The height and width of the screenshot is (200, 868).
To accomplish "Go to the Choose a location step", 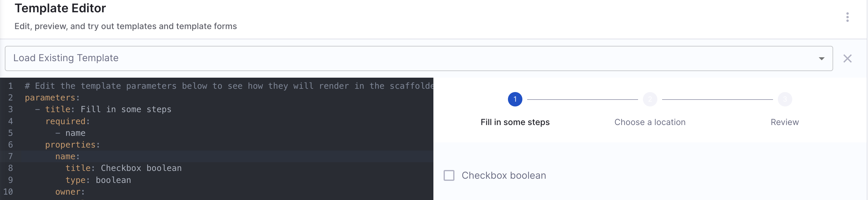I will pyautogui.click(x=650, y=122).
